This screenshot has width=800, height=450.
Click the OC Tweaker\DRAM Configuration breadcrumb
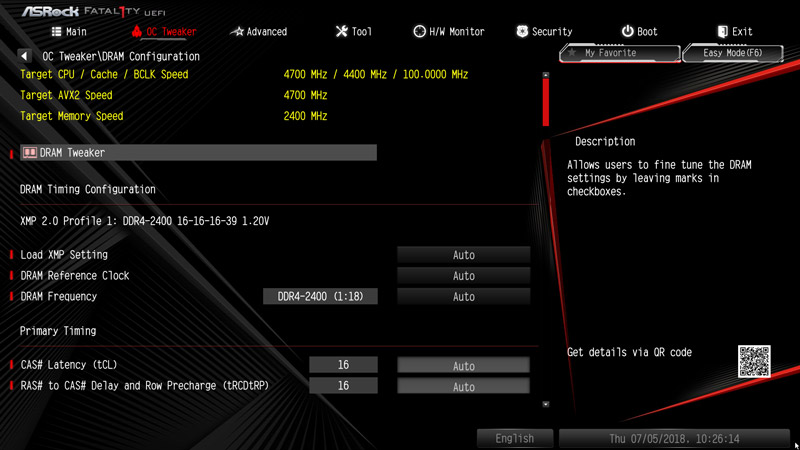121,56
